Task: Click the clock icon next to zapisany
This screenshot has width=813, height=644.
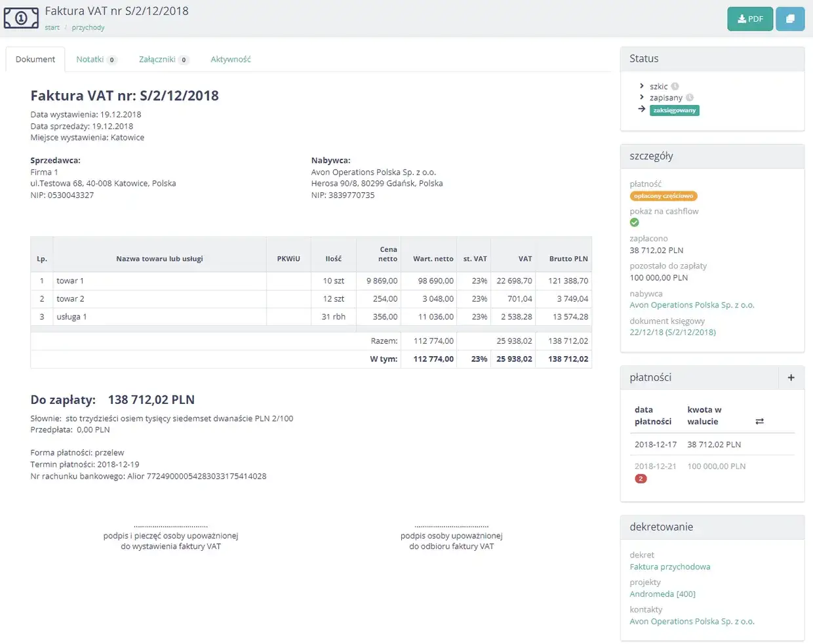Action: pyautogui.click(x=690, y=98)
